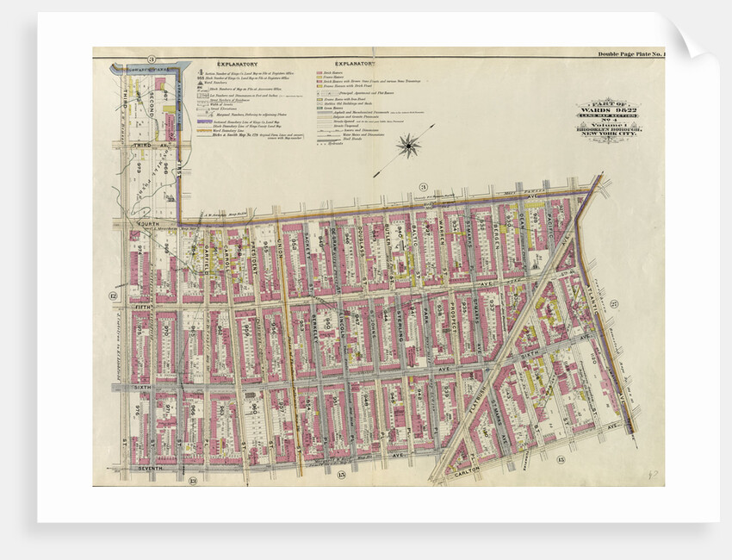Select the Water Mains legend symbol
Image resolution: width=732 pixels, height=560 pixels.
coord(328,134)
